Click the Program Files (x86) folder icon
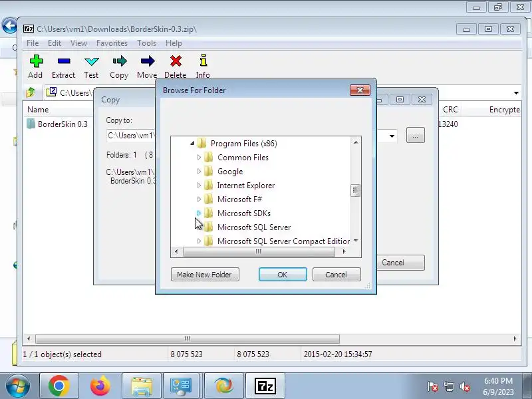Viewport: 532px width, 399px height. [201, 143]
